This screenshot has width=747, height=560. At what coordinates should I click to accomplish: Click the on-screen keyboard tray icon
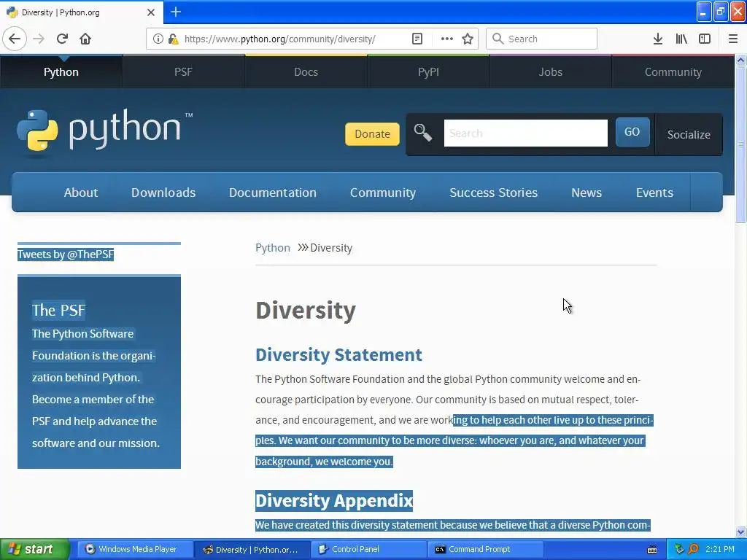pyautogui.click(x=652, y=550)
